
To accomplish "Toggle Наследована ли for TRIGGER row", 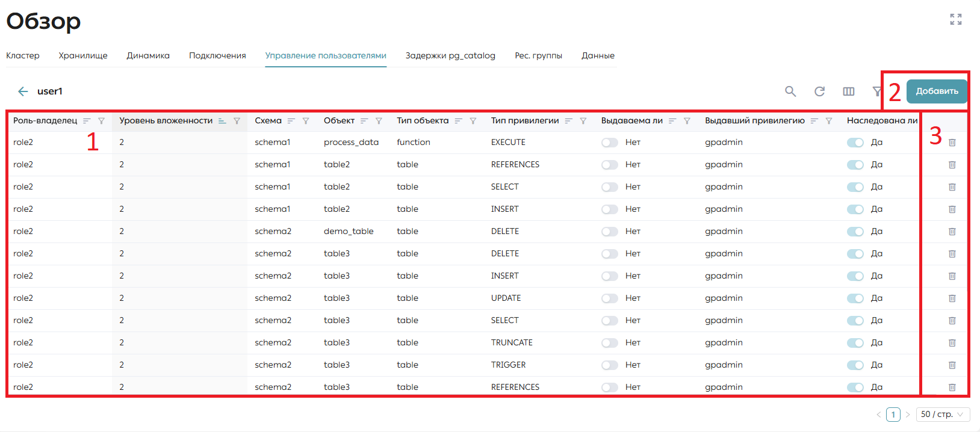I will [x=855, y=365].
